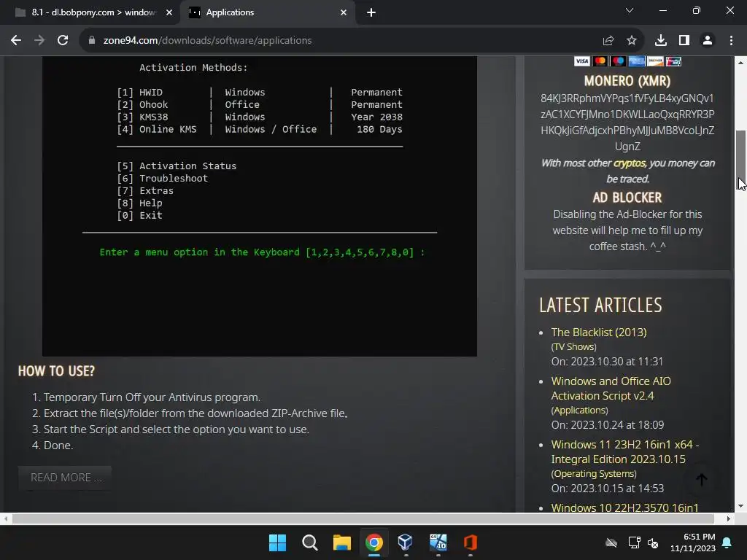Viewport: 747px width, 560px height.
Task: Click the LATEST ARTICLES heading
Action: (601, 305)
